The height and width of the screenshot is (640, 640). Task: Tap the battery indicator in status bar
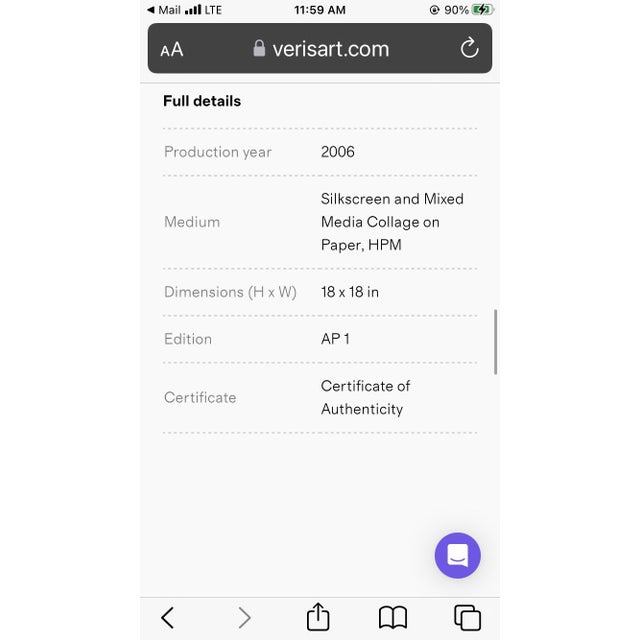pyautogui.click(x=483, y=10)
